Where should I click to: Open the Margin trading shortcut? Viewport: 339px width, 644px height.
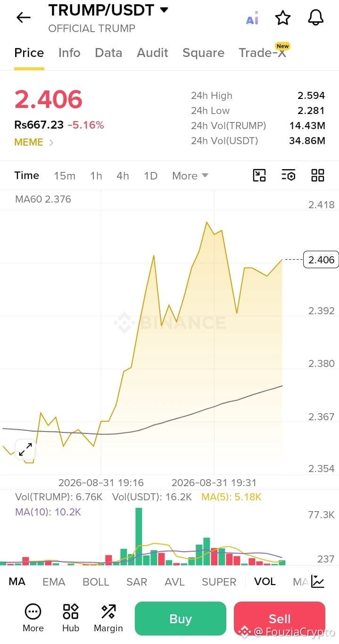108,618
